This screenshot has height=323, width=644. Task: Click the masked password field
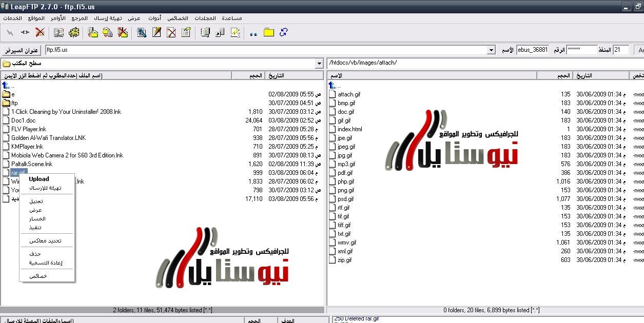[582, 50]
